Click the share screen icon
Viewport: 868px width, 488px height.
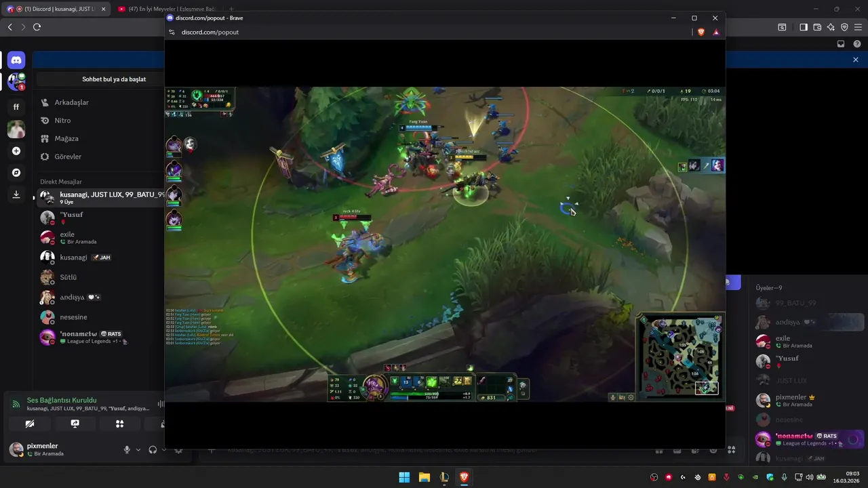coord(75,424)
